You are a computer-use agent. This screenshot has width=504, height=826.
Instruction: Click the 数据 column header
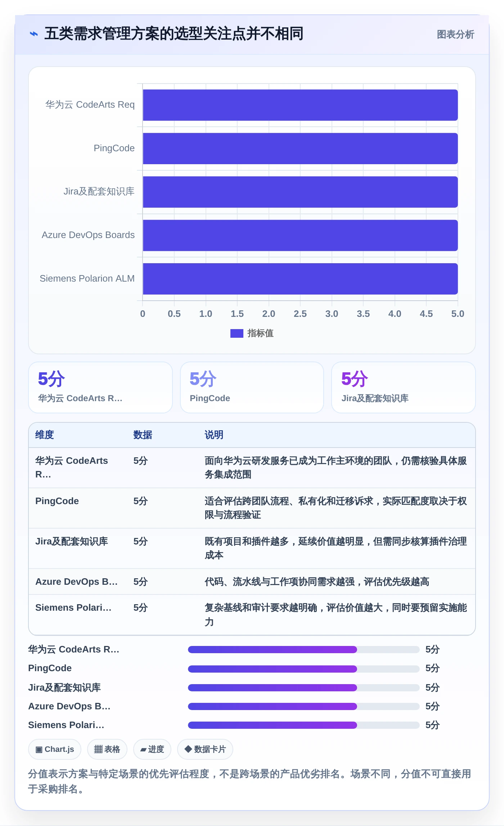143,435
